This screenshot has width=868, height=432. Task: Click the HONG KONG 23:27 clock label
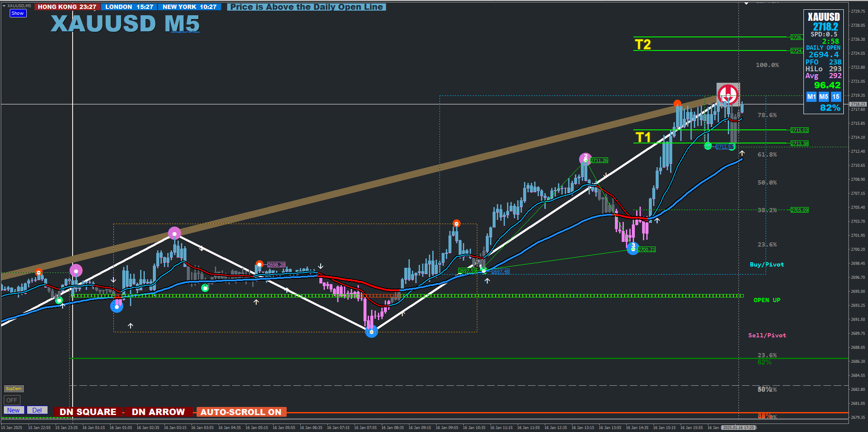pyautogui.click(x=67, y=7)
